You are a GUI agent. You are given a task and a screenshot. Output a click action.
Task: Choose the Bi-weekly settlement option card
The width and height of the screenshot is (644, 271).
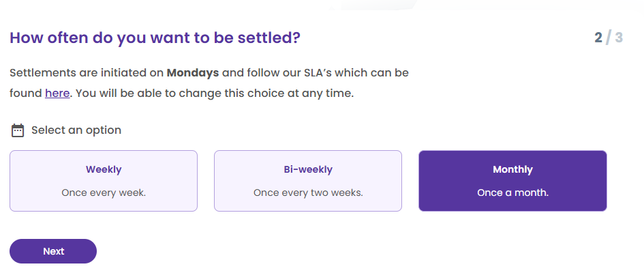click(308, 181)
